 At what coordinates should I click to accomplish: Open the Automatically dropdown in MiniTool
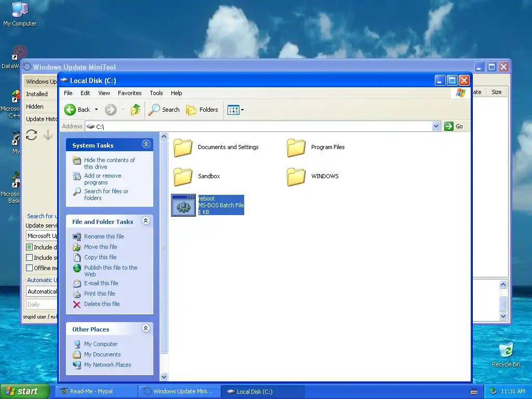point(42,291)
